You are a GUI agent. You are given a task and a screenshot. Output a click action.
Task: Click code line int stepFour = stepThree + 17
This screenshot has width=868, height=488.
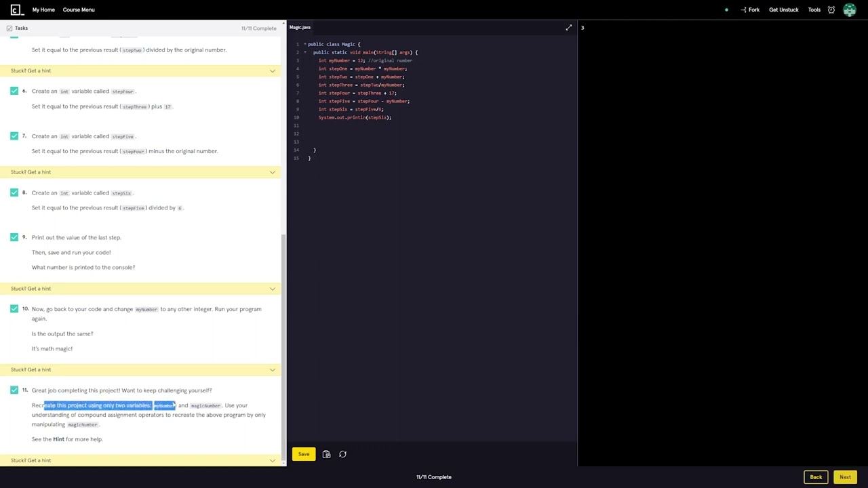[357, 93]
